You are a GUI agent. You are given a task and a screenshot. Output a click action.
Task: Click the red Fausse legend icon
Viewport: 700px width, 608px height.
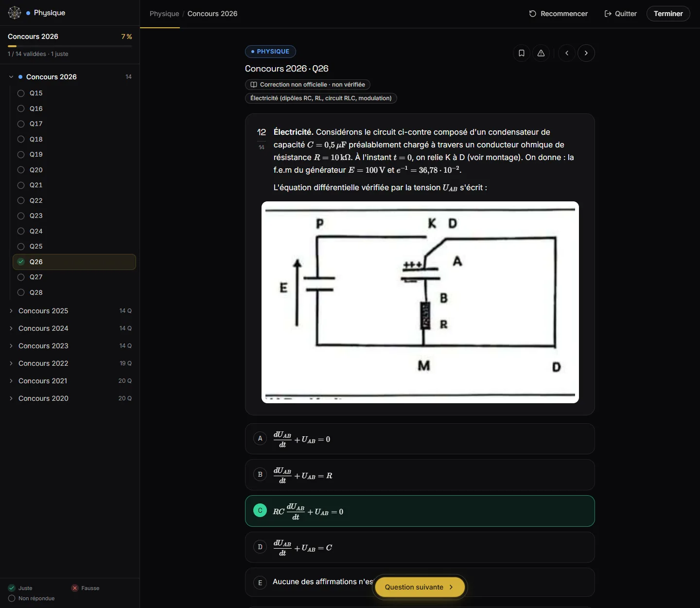pos(75,588)
